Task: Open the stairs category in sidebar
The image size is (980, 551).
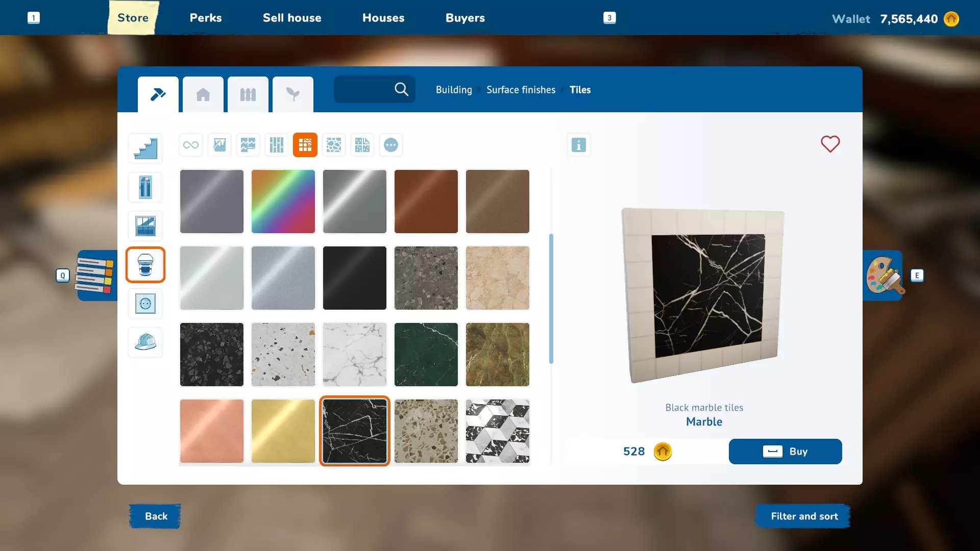Action: coord(145,148)
